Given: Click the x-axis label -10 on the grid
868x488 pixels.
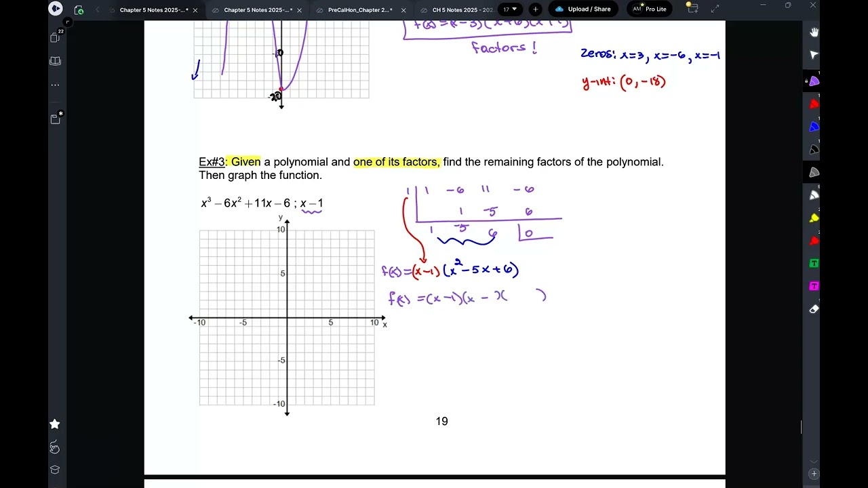Looking at the screenshot, I should pyautogui.click(x=199, y=323).
